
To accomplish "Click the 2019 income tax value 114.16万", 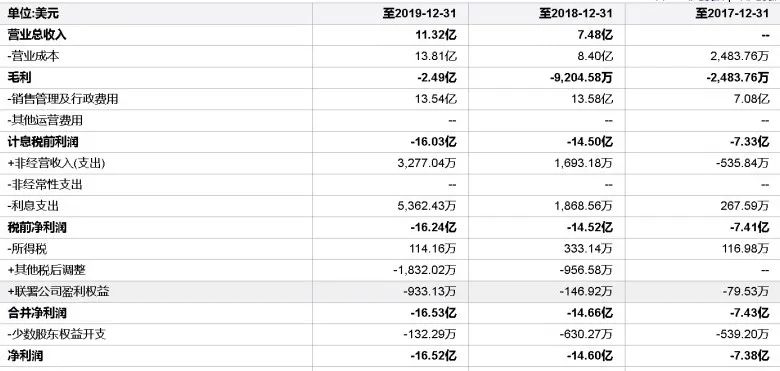I will coord(435,249).
